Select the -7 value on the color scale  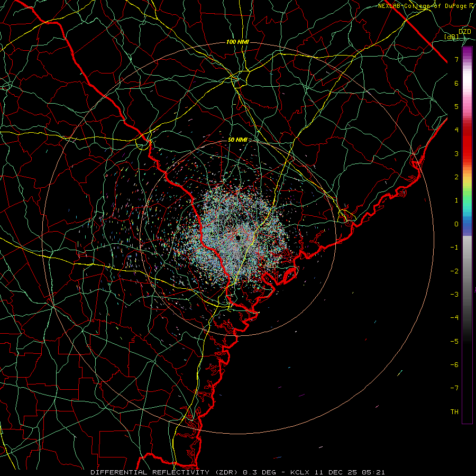(454, 388)
